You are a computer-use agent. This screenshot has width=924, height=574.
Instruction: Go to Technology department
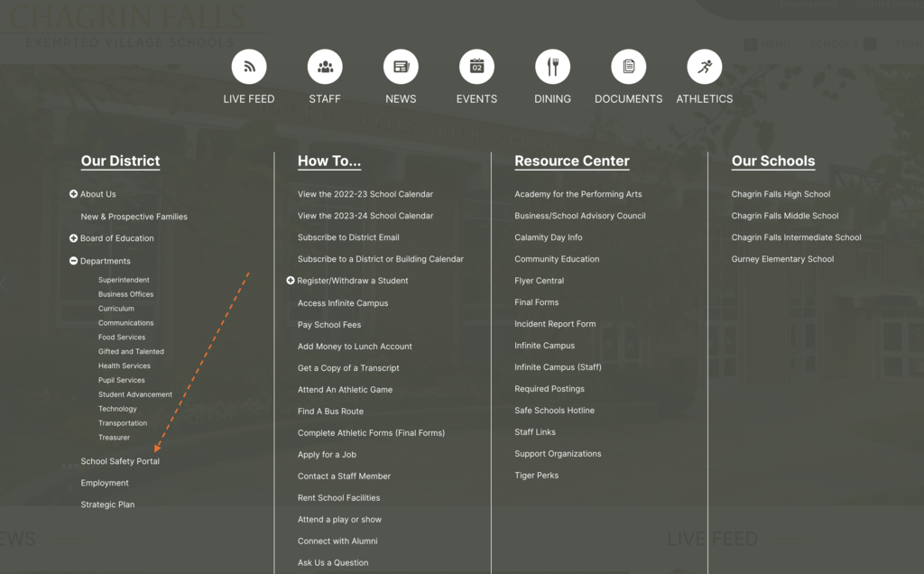pyautogui.click(x=117, y=409)
